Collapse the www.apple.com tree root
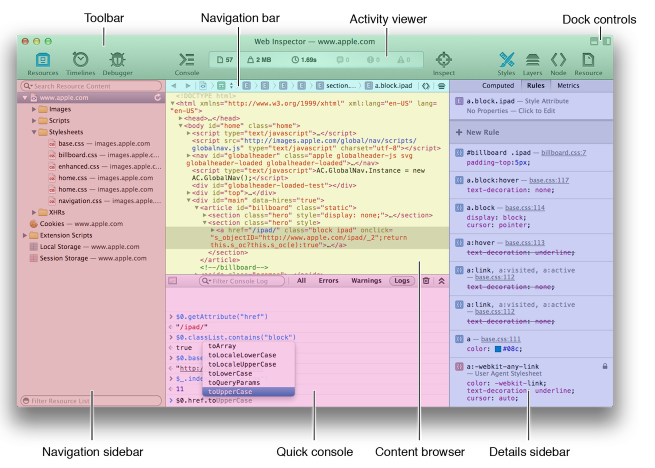 click(25, 97)
